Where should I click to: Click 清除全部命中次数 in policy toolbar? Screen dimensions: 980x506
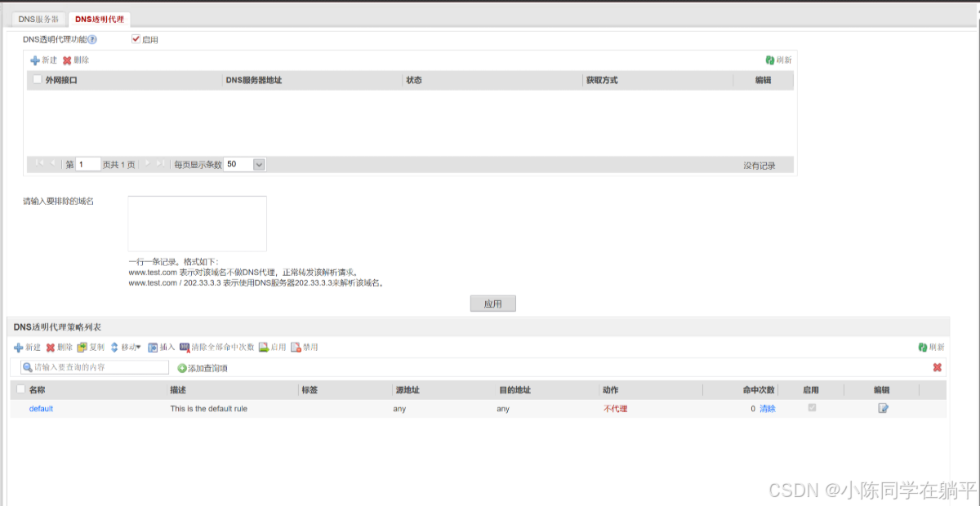point(216,348)
